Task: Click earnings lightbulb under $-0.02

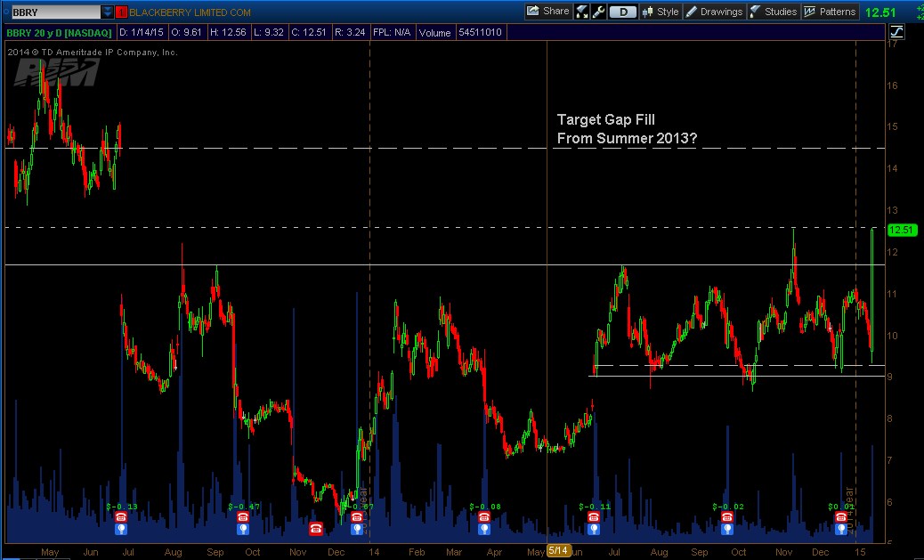Action: (727, 529)
